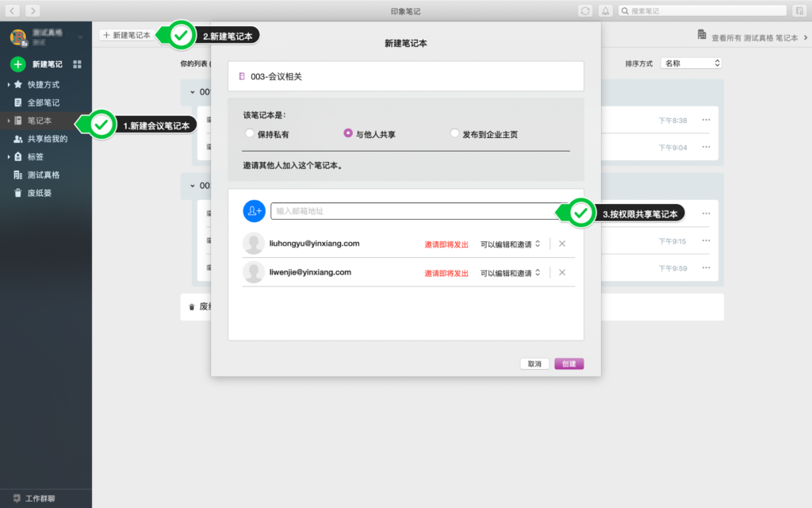Click the green new note plus icon
Screen dimensions: 812x508
coord(18,64)
